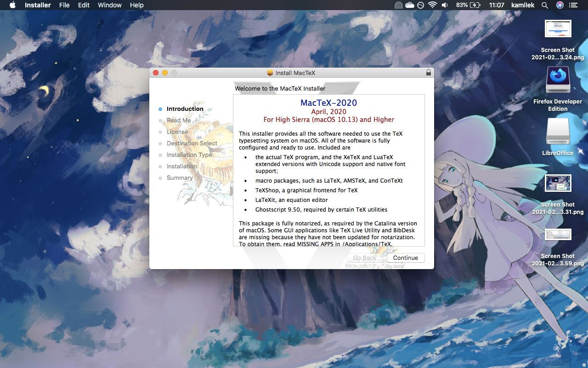
Task: Open the Help menu
Action: tap(137, 5)
